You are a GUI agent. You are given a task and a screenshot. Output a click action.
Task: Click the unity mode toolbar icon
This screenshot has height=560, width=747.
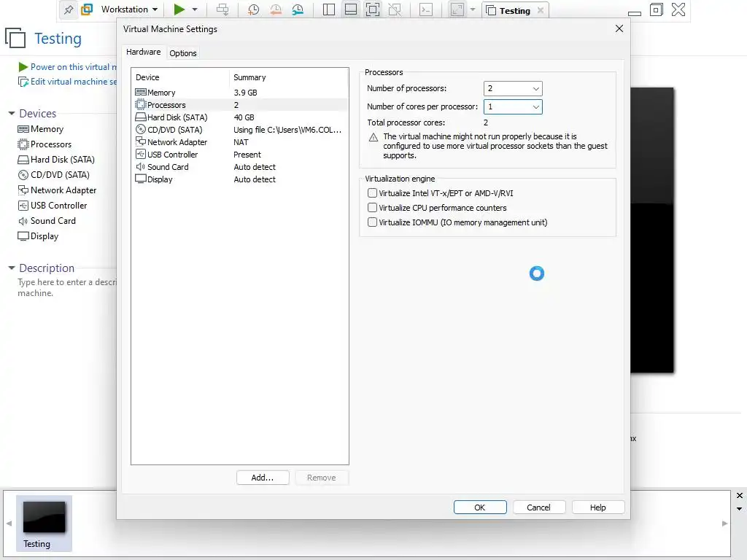pyautogui.click(x=395, y=9)
